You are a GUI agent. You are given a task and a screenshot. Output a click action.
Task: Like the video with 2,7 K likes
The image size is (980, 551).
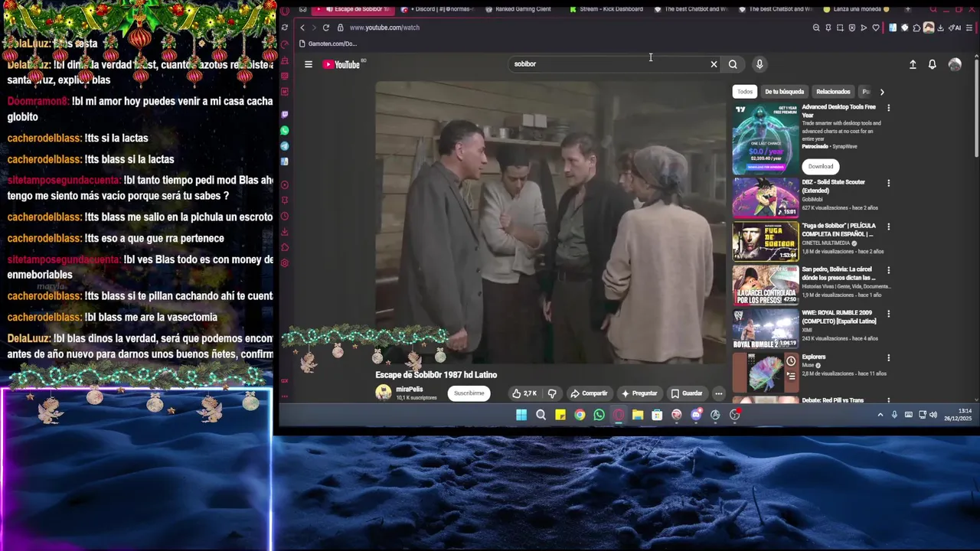524,393
